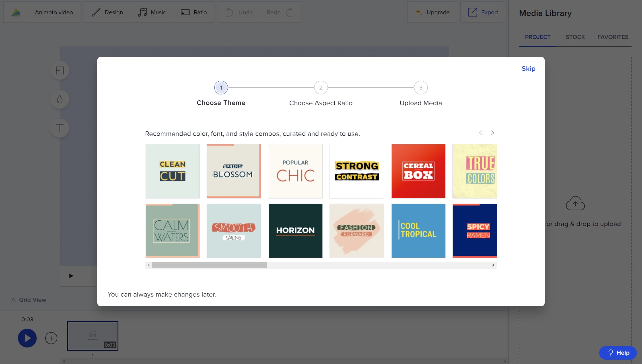Click the cloud upload icon
This screenshot has height=364, width=642.
pos(575,203)
